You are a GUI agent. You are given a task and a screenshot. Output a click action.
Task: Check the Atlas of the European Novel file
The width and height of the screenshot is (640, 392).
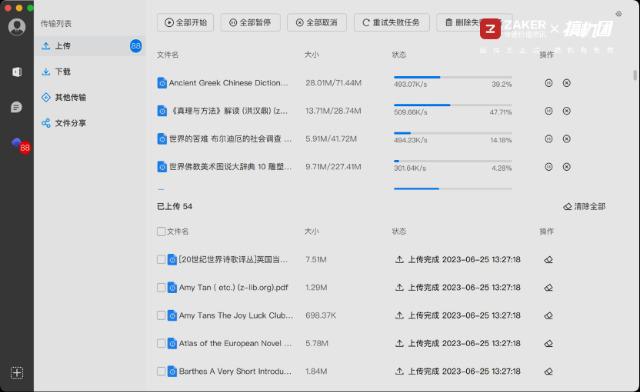pos(161,343)
